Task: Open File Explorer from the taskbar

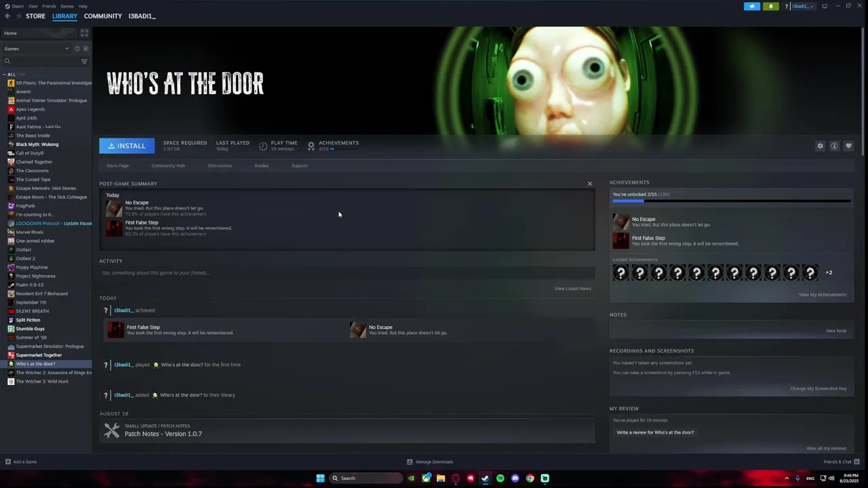Action: (441, 478)
